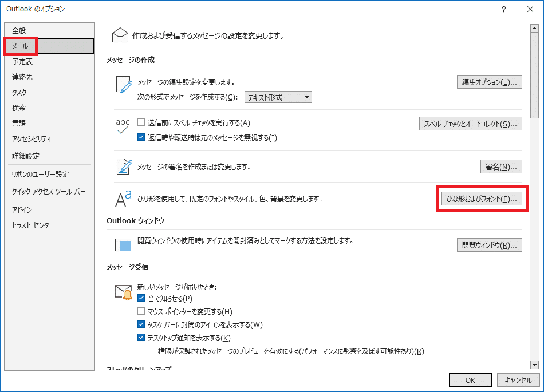Image resolution: width=544 pixels, height=392 pixels.
Task: Click the vertical scrollbar thumb
Action: tap(534, 76)
